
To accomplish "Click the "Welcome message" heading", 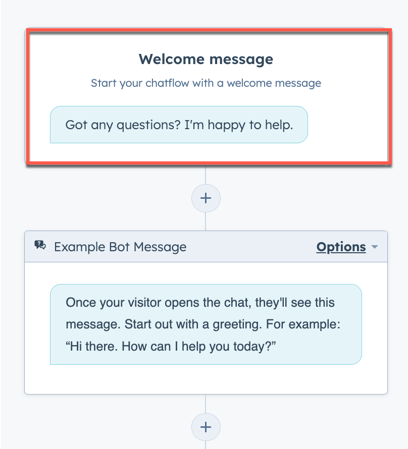I will (x=206, y=59).
